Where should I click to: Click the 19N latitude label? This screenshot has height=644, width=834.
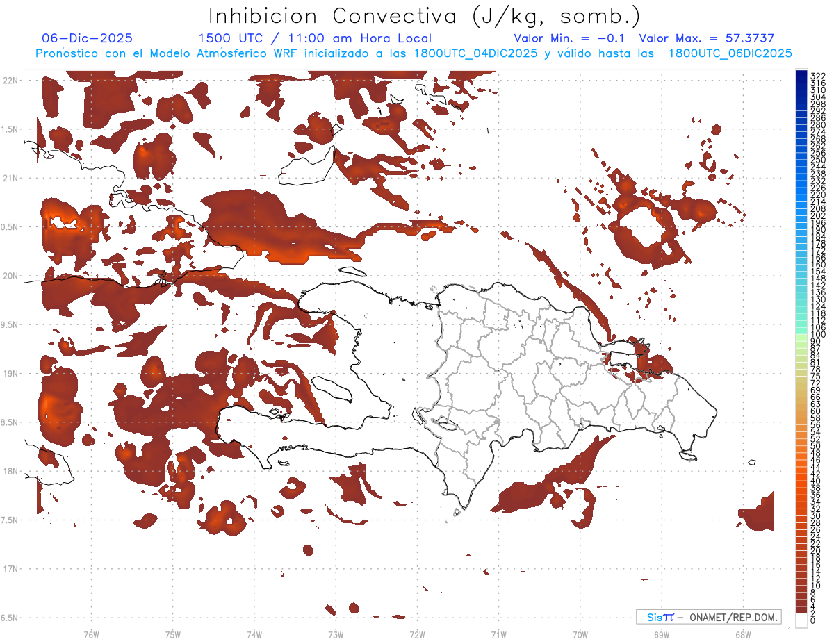10,373
